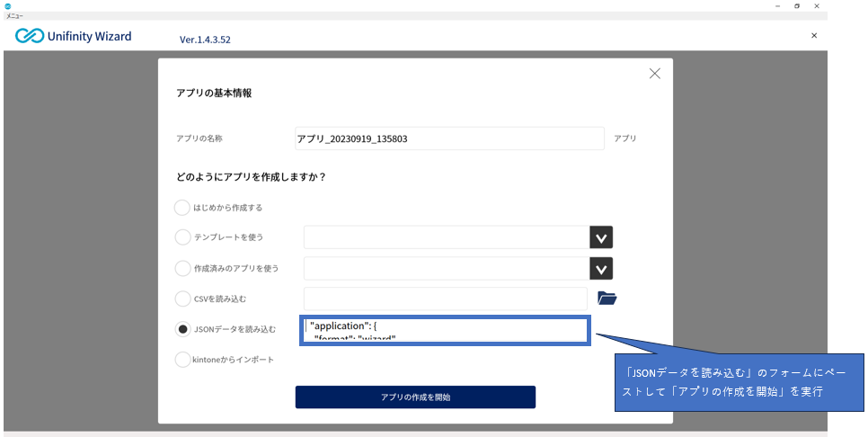Select the はじめから作成する radio button
The image size is (868, 437).
[182, 208]
